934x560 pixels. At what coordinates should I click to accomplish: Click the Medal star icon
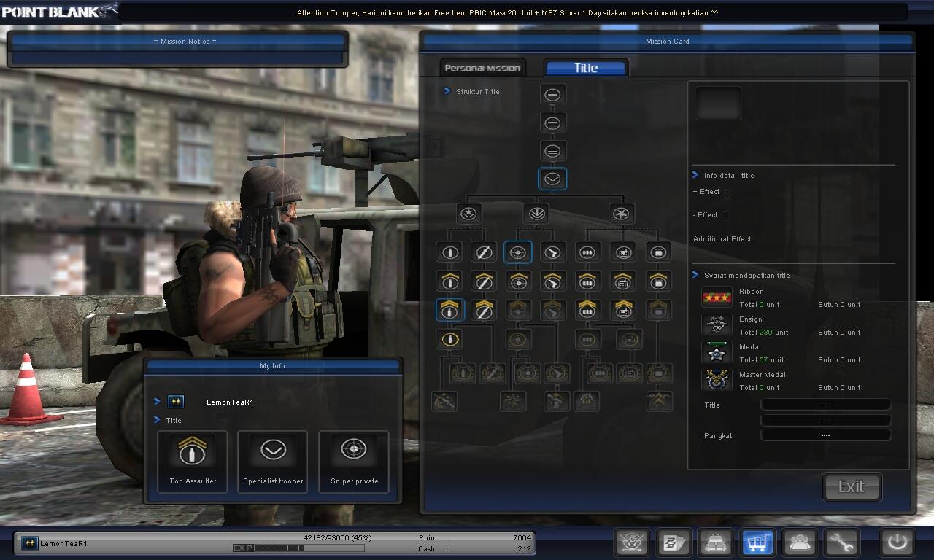[x=717, y=353]
